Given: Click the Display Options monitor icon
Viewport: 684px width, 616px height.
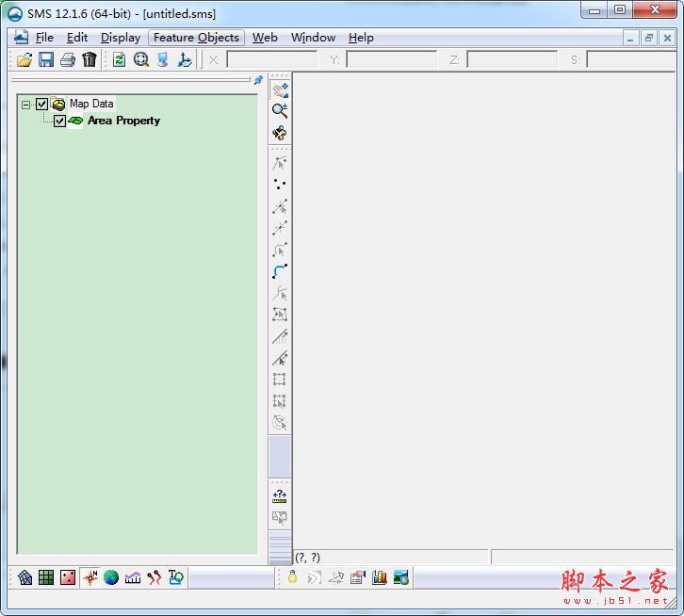Looking at the screenshot, I should pos(163,59).
